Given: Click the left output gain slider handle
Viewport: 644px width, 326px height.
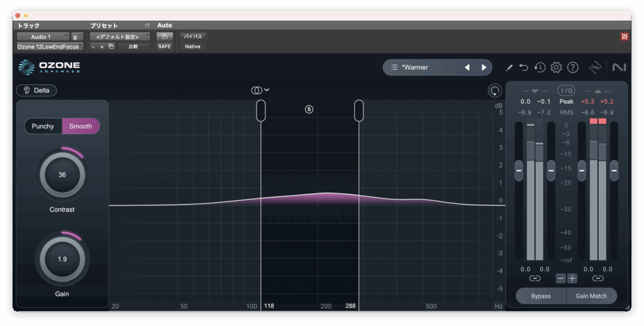Looking at the screenshot, I should click(x=582, y=170).
